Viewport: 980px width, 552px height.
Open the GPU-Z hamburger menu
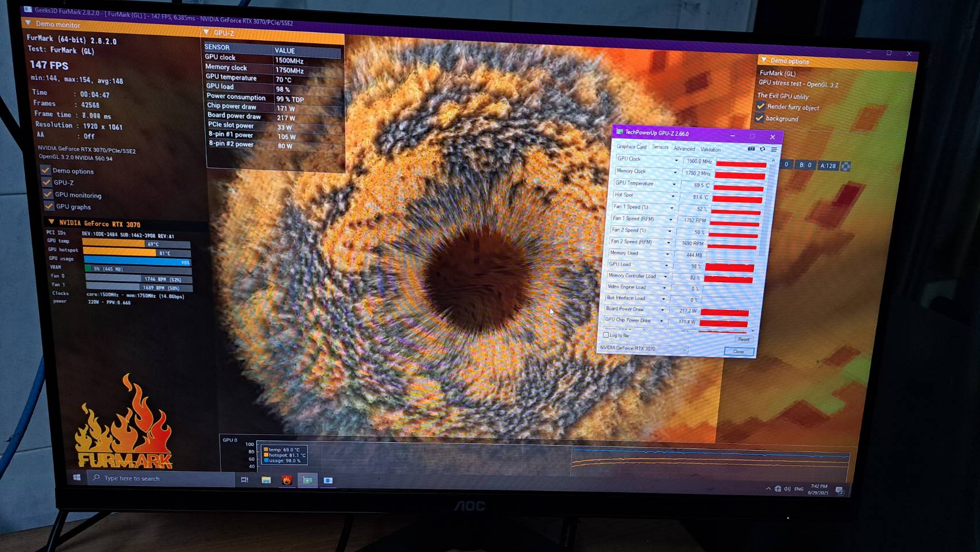click(x=774, y=149)
